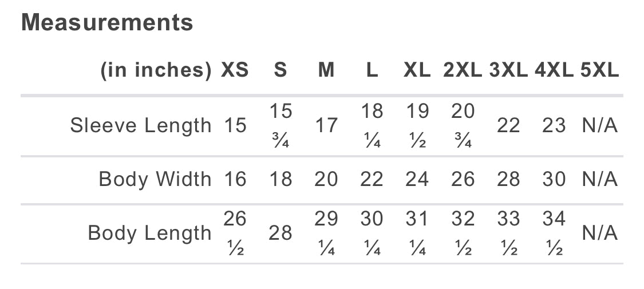Viewport: 644px width, 289px height.
Task: Select the 5XL size column header
Action: click(x=599, y=70)
